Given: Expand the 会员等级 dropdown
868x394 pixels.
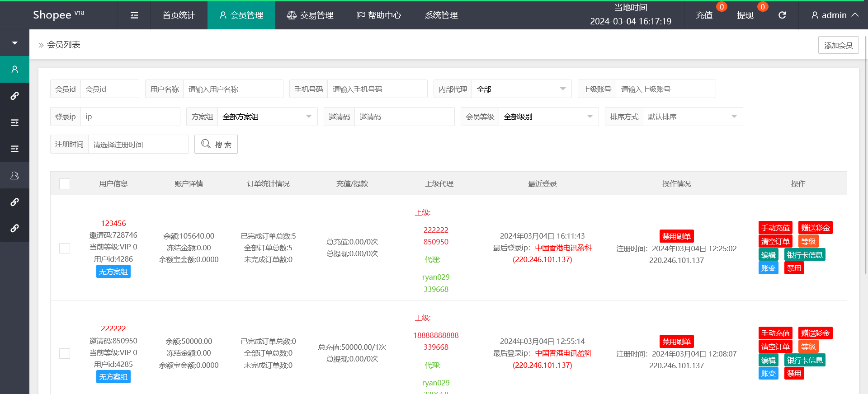Looking at the screenshot, I should pyautogui.click(x=548, y=117).
